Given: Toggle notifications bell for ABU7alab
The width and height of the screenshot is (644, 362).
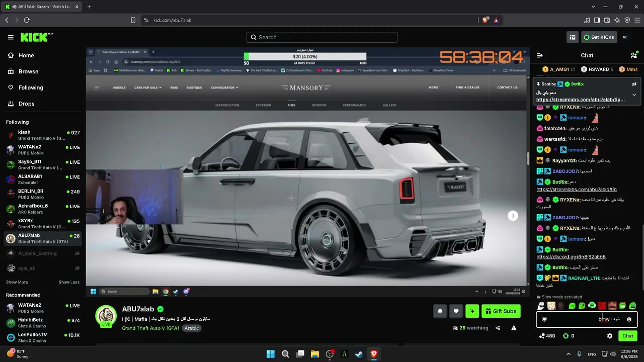Looking at the screenshot, I should click(440, 311).
